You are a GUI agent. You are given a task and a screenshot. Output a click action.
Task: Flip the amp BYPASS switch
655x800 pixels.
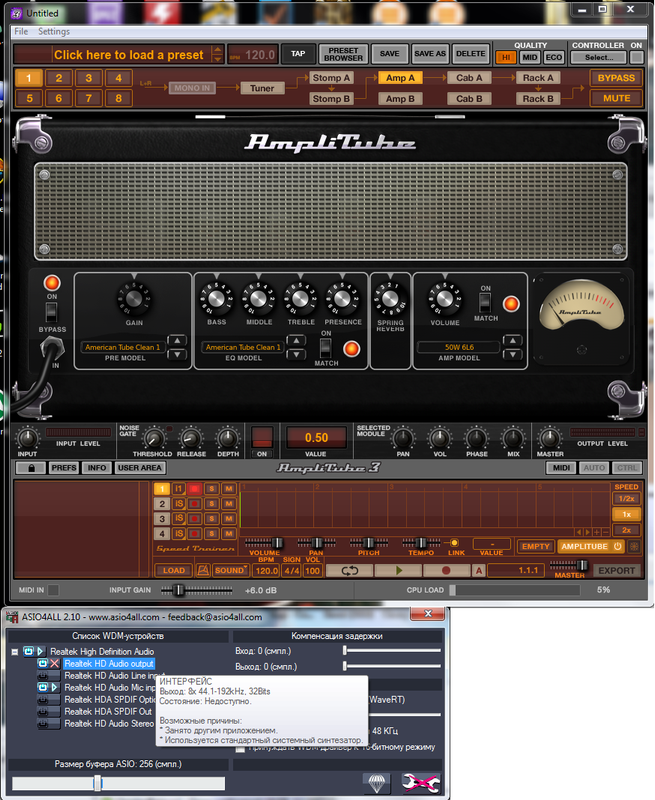tap(52, 312)
